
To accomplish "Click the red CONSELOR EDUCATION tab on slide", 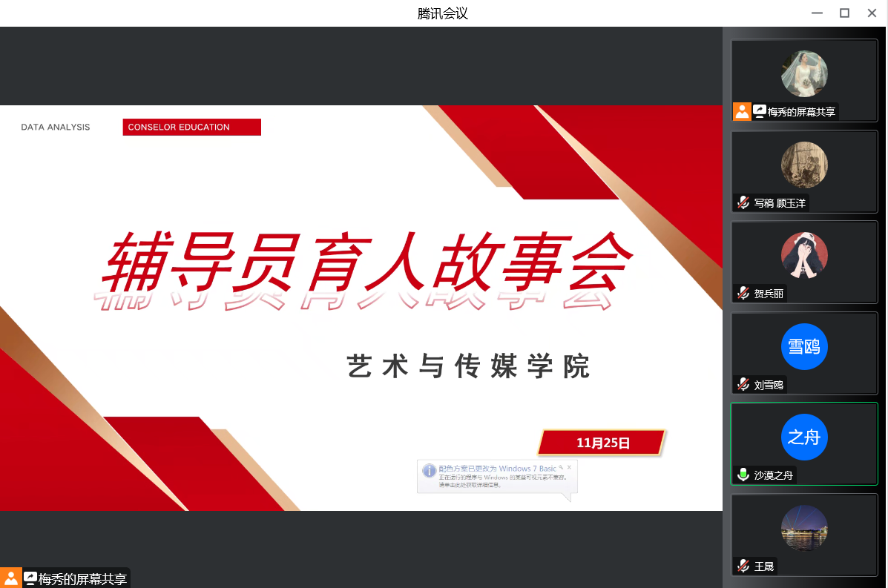I will pyautogui.click(x=191, y=128).
